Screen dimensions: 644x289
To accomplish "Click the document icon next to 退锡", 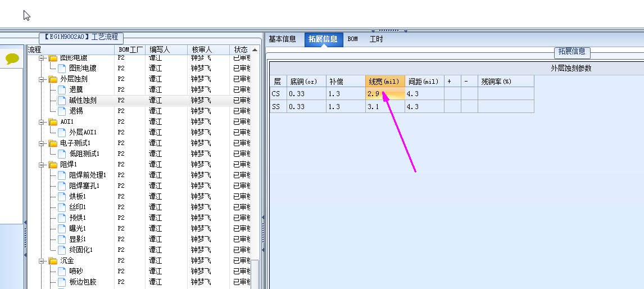I will click(62, 111).
